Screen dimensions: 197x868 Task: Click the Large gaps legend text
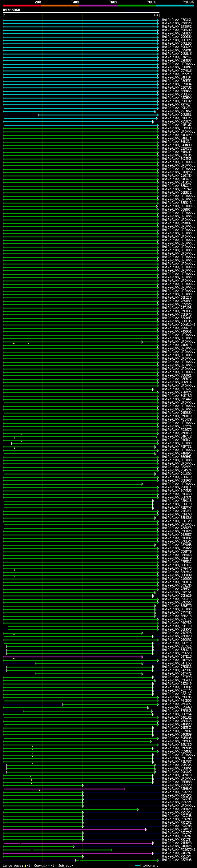pos(38,866)
